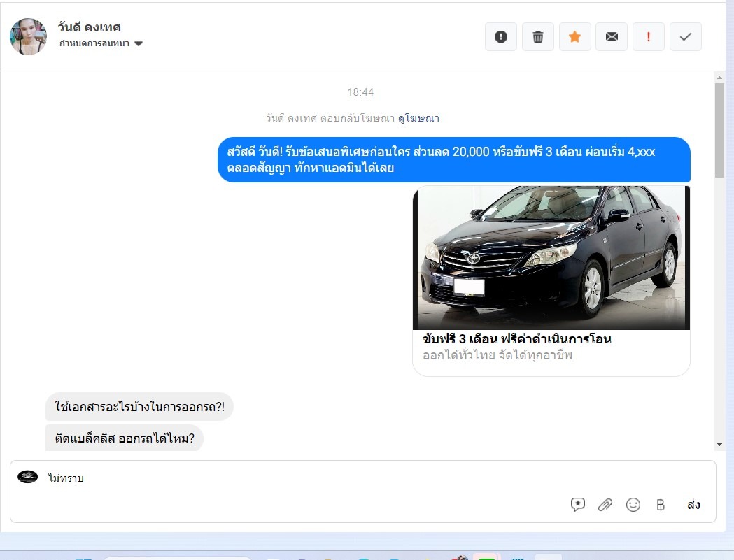734x560 pixels.
Task: Flag conversation with red exclamation
Action: pos(649,36)
